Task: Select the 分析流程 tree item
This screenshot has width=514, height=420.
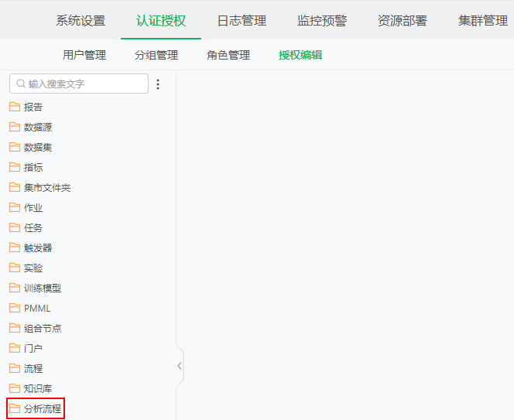Action: pyautogui.click(x=43, y=408)
